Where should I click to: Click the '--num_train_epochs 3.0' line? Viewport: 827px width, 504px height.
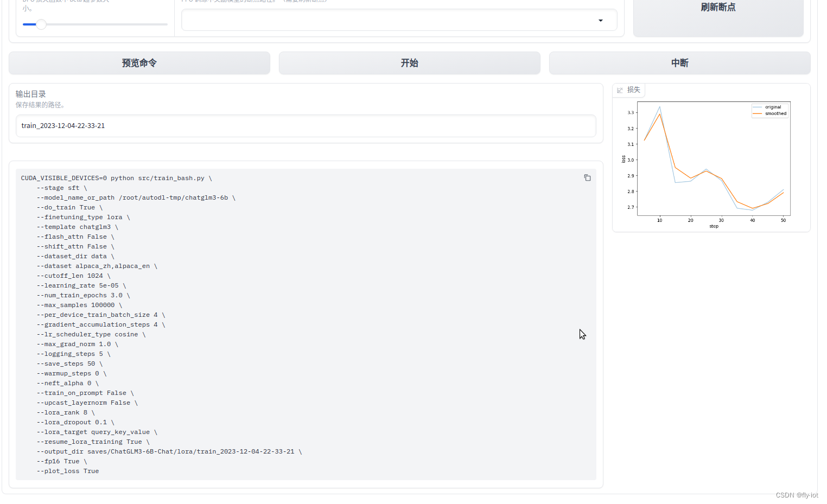[84, 295]
